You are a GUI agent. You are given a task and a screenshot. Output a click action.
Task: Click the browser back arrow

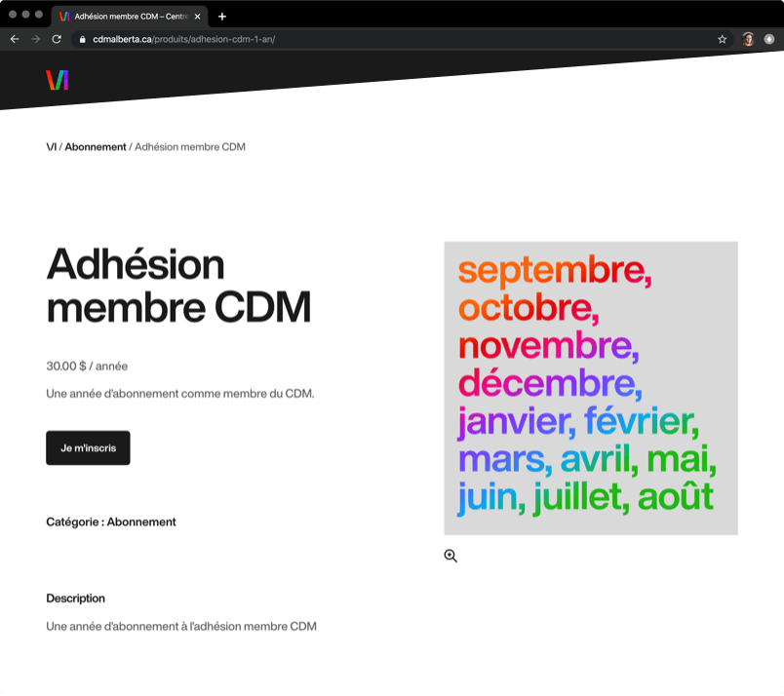pos(15,39)
